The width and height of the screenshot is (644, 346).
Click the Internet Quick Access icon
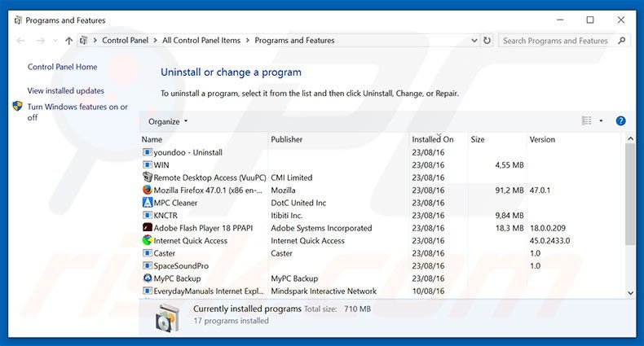[147, 240]
